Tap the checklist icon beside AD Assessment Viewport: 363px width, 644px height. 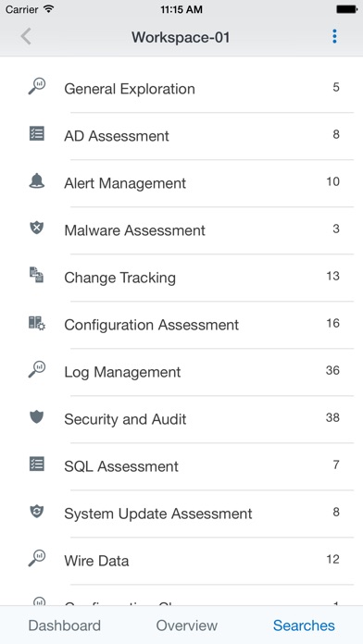[37, 134]
